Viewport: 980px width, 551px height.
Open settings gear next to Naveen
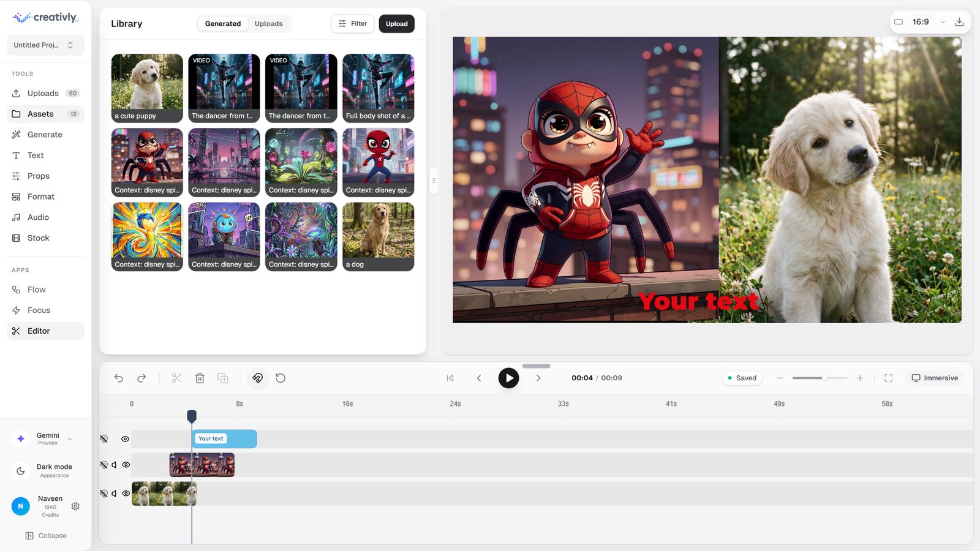pos(75,506)
